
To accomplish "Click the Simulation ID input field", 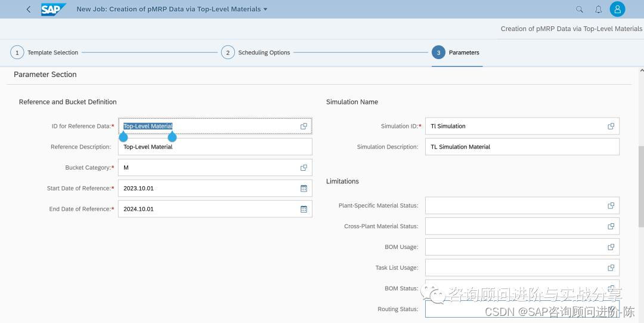I will coord(522,127).
